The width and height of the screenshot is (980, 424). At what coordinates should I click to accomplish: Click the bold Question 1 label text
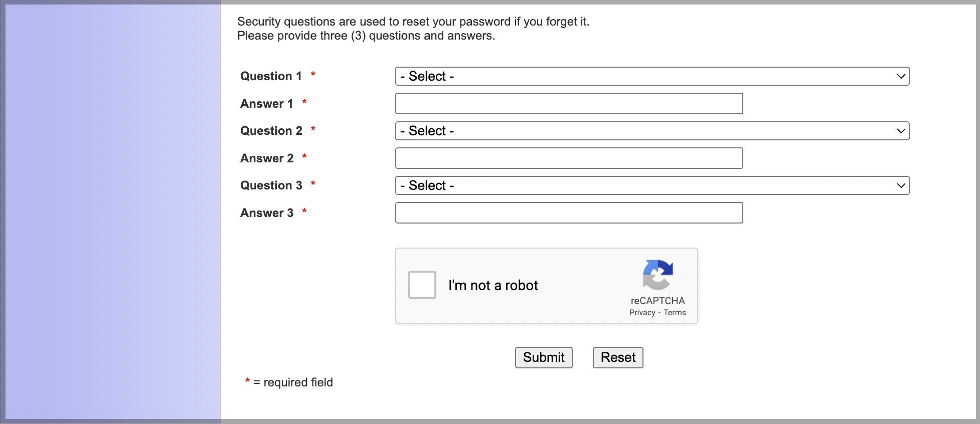click(271, 76)
